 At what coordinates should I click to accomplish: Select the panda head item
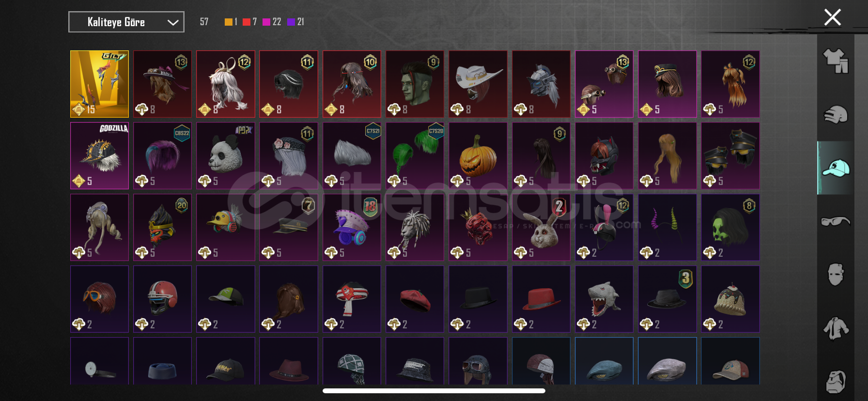point(226,155)
